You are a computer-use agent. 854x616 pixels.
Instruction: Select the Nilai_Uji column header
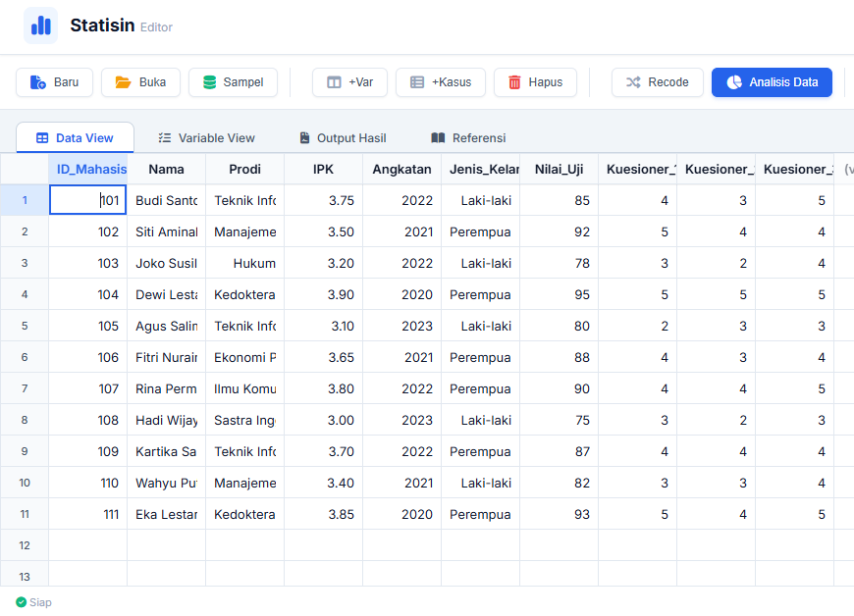559,170
